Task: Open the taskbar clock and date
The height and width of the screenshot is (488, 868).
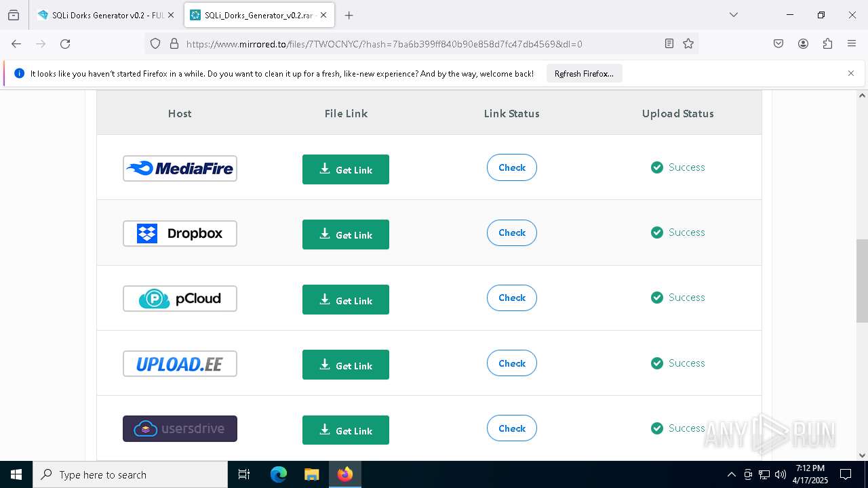Action: (810, 474)
